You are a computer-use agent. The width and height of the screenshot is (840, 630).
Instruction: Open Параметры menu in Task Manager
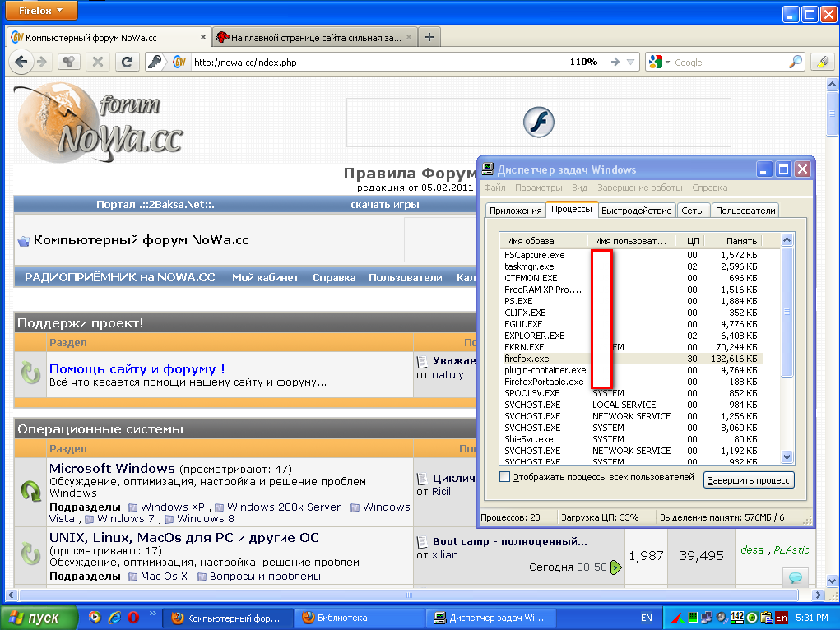point(538,188)
